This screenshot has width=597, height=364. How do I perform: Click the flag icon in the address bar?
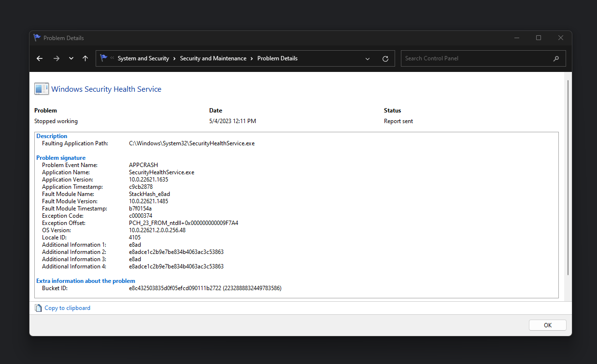click(x=103, y=58)
